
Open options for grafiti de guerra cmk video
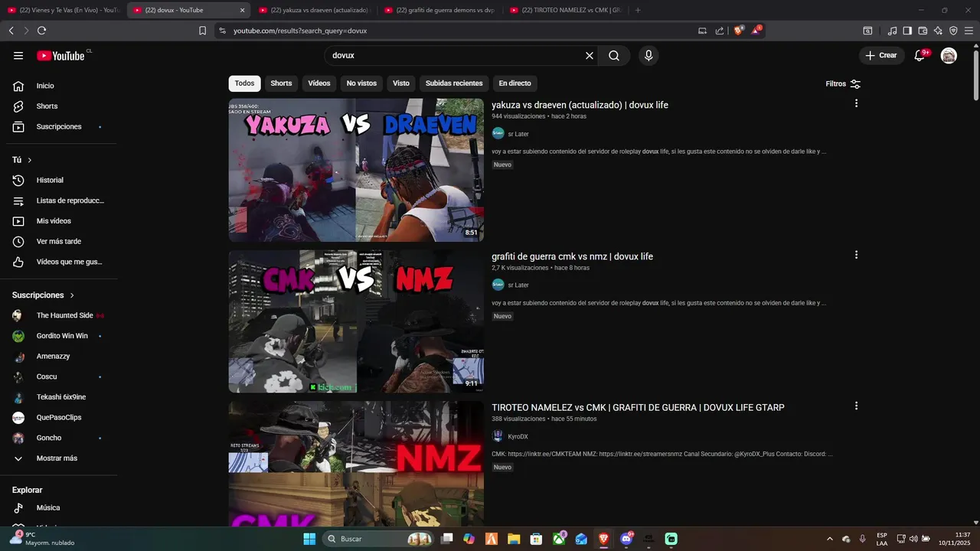point(856,255)
